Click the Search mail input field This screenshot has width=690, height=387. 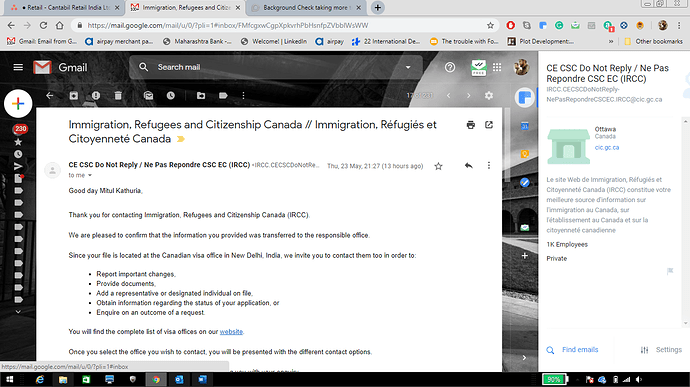277,67
